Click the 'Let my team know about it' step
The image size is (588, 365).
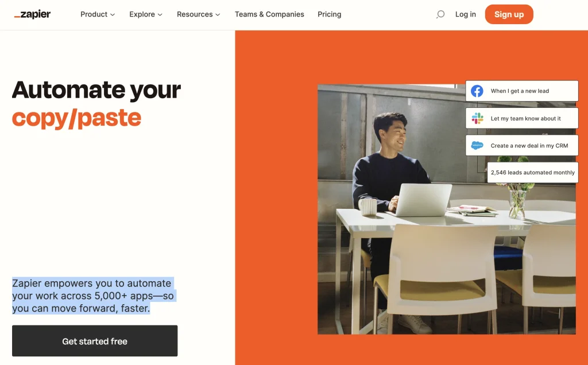521,118
